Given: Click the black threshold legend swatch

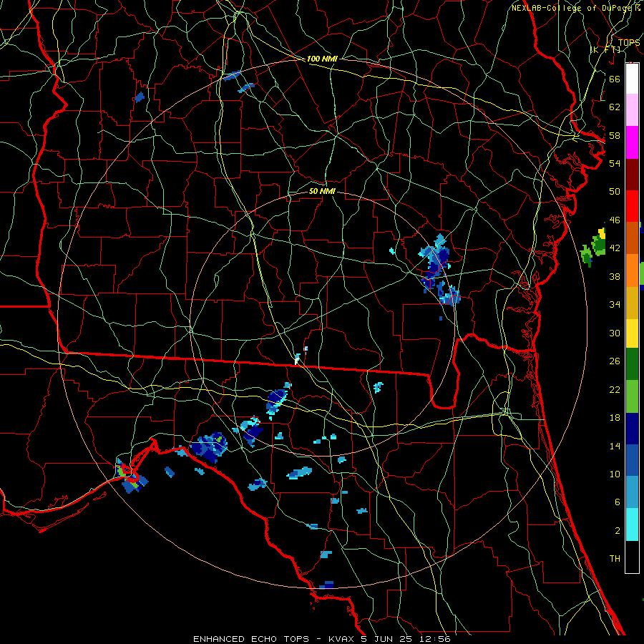Looking at the screenshot, I should [x=632, y=557].
